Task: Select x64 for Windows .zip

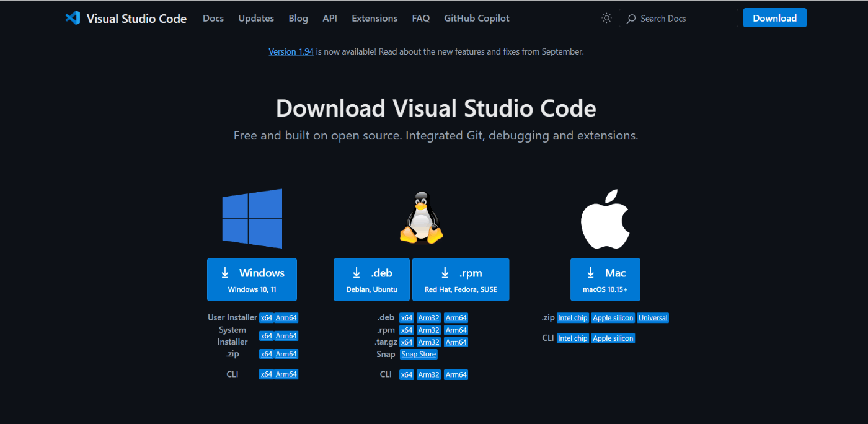Action: point(267,354)
